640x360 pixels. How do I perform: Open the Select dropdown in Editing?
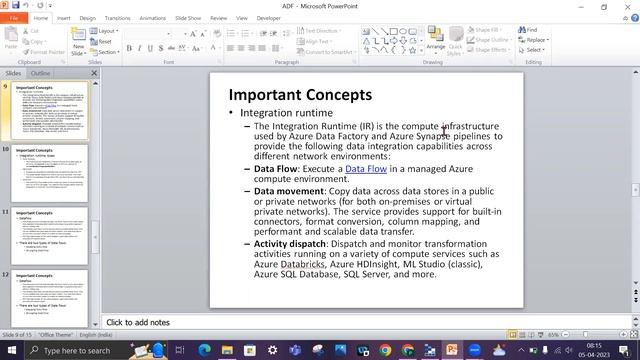click(532, 50)
